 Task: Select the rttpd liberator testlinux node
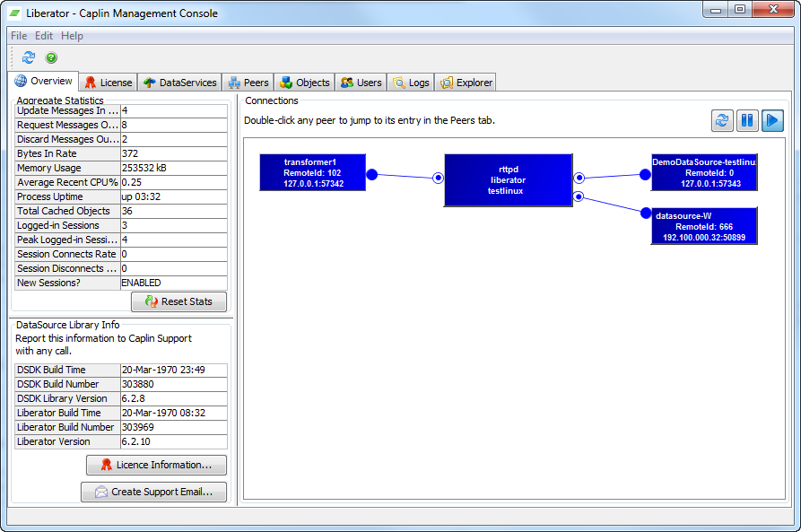point(509,180)
